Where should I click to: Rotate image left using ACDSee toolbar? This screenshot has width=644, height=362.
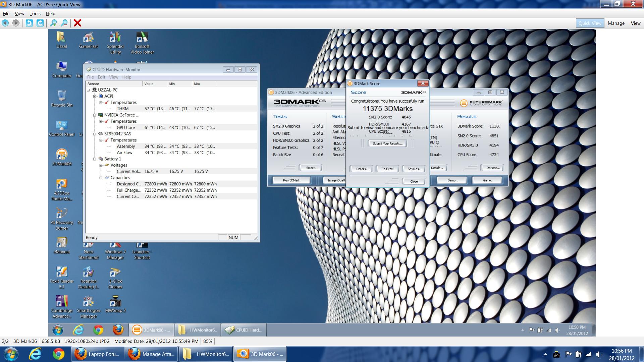(29, 23)
